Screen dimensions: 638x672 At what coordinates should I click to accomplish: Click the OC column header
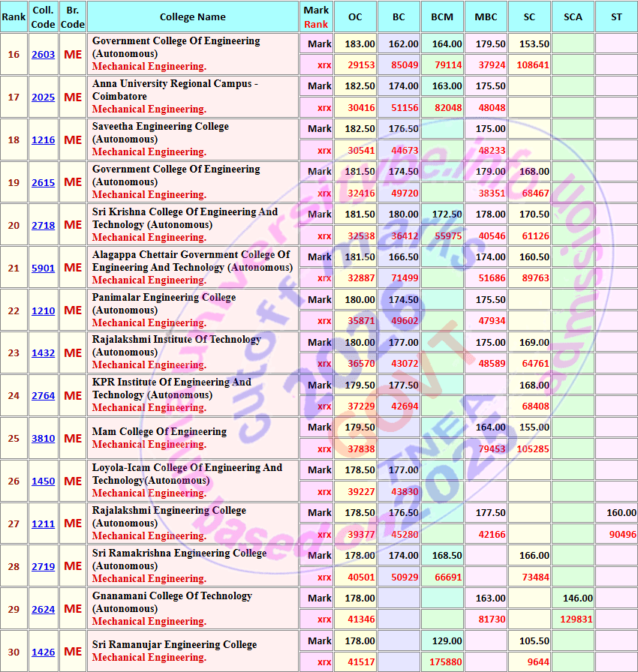click(x=356, y=16)
